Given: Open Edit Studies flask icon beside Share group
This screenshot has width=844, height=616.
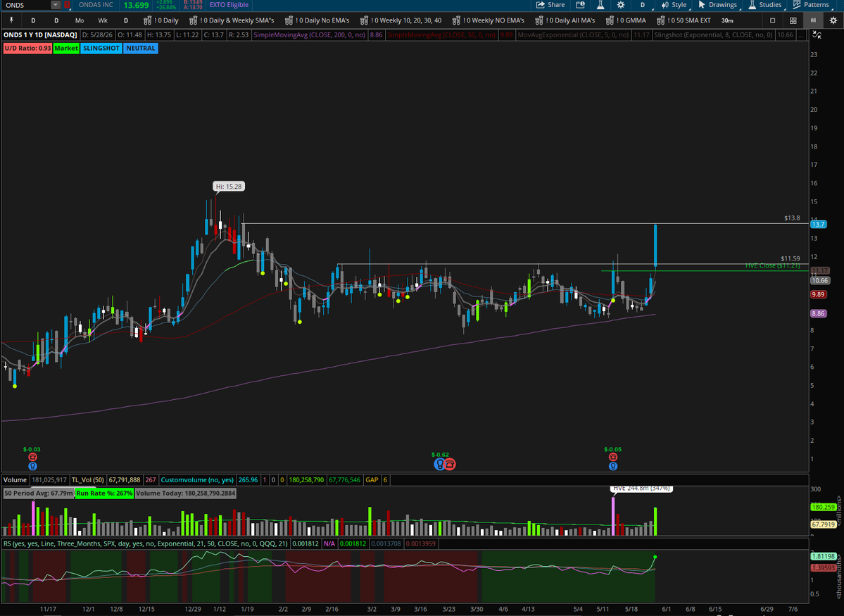Looking at the screenshot, I should click(x=600, y=5).
